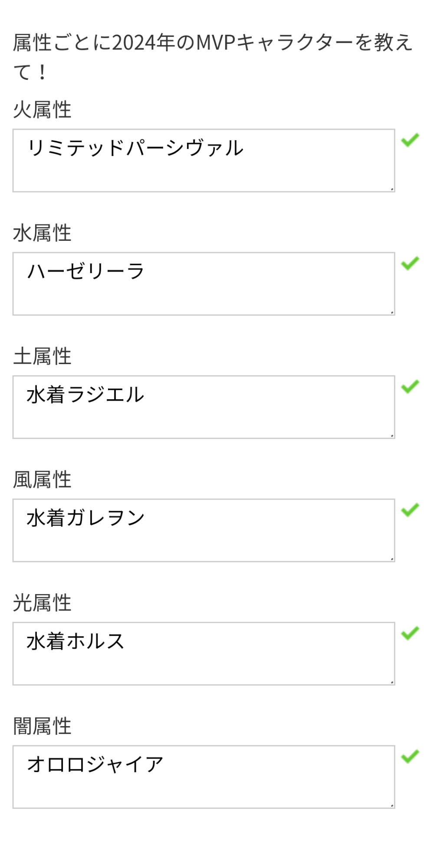Focus the 光属性 field containing 水着ホルス
The height and width of the screenshot is (868, 447).
click(x=204, y=654)
